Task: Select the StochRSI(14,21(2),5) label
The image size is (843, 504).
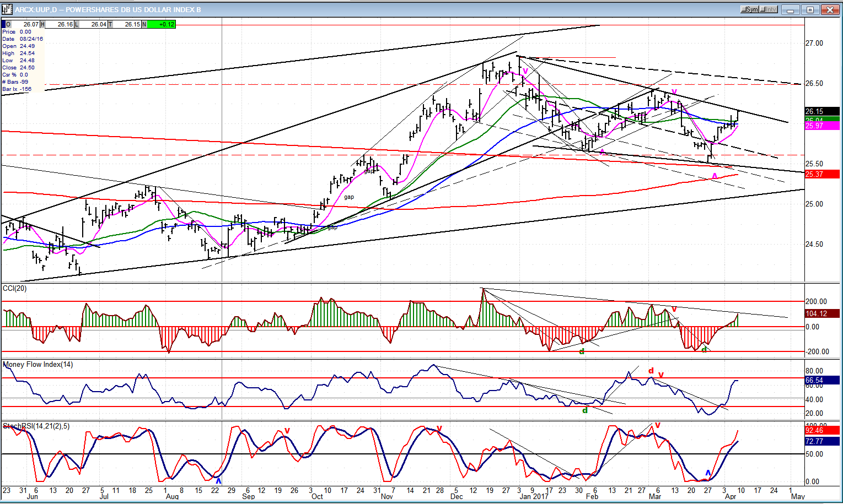Action: tap(36, 426)
